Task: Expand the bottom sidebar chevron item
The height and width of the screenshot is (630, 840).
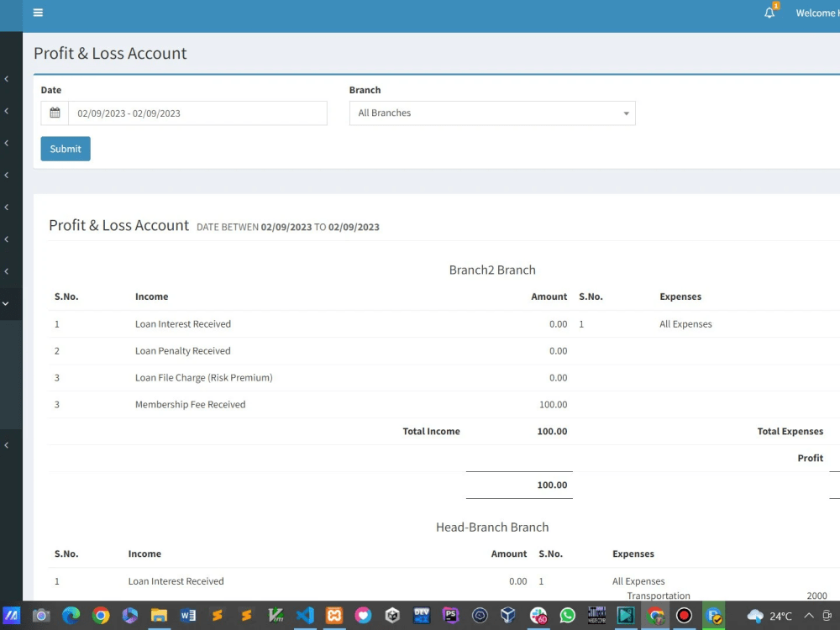Action: click(8, 445)
